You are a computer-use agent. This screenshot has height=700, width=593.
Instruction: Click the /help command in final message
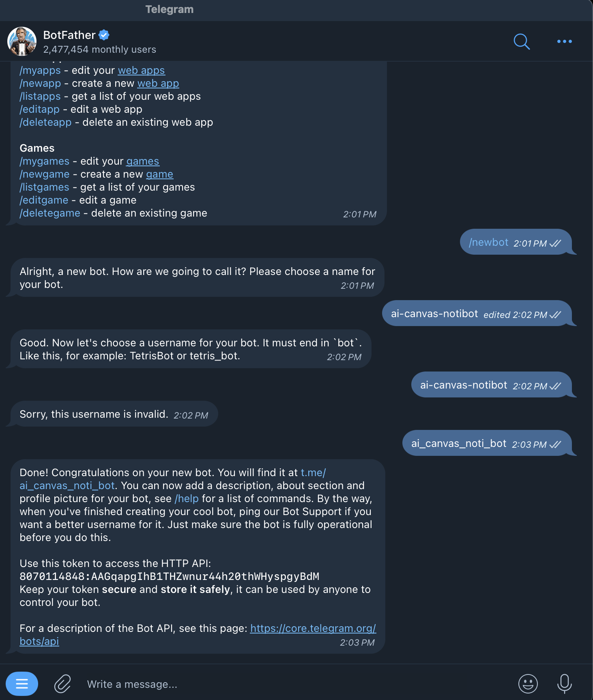click(187, 498)
